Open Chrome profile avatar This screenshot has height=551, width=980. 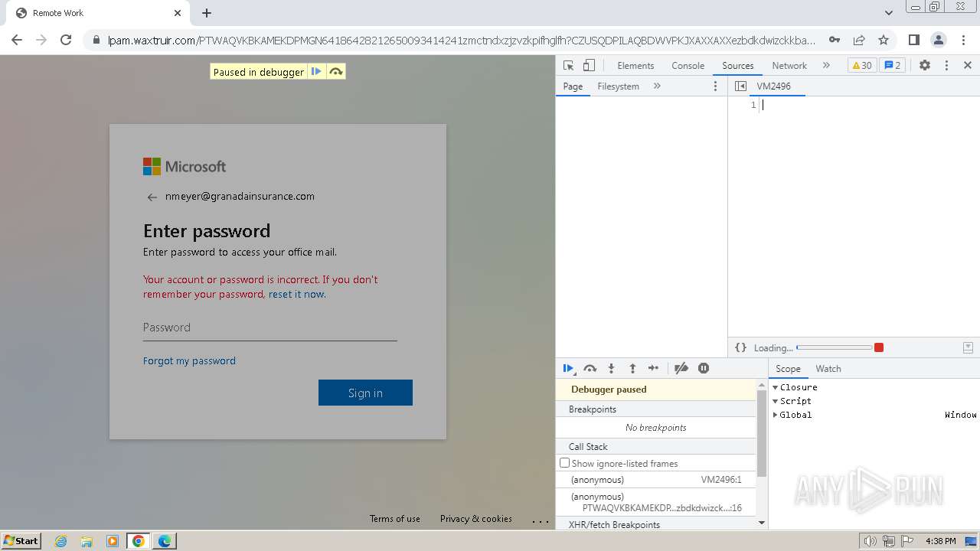point(938,40)
